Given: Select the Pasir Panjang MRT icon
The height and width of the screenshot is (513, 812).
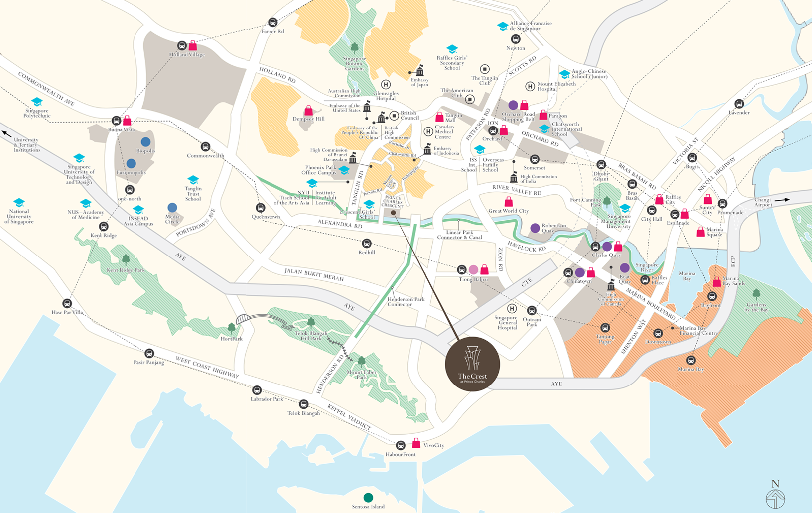Looking at the screenshot, I should click(x=149, y=354).
